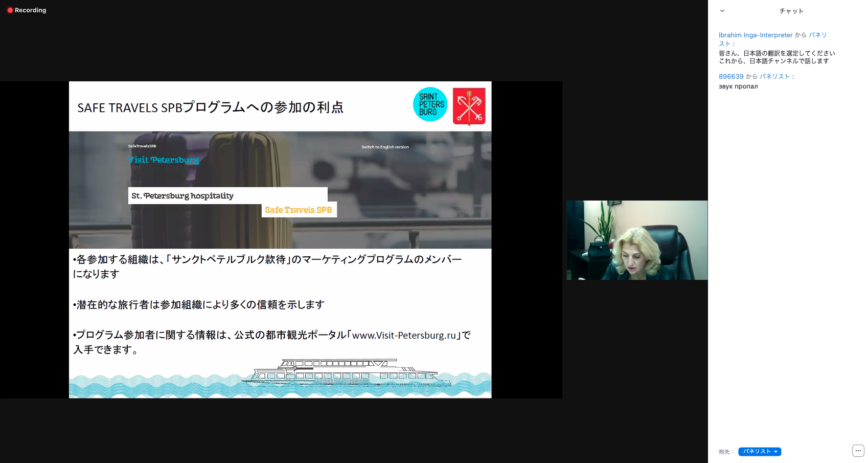Screen dimensions: 868x463
Task: Click the red coat of arms emblem
Action: 469,106
